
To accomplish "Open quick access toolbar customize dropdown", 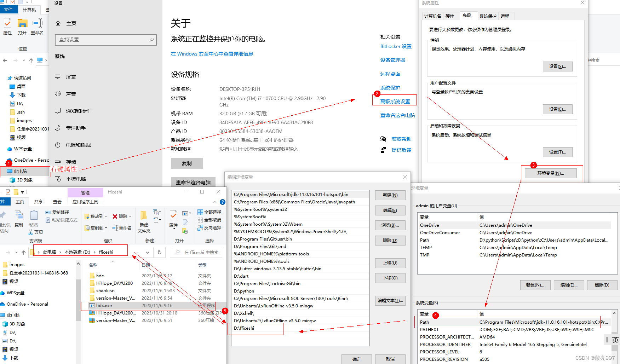I will (x=22, y=192).
